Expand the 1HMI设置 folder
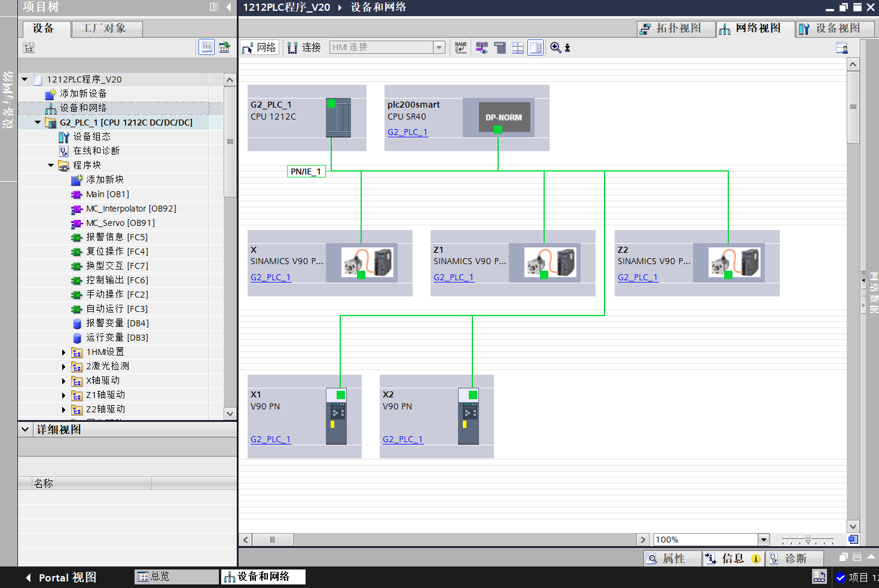Viewport: 879px width, 588px height. (64, 352)
